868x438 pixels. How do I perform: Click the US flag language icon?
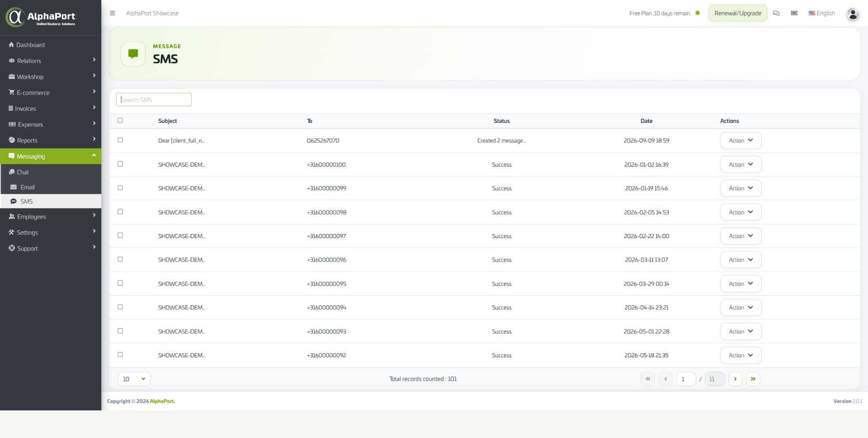click(x=812, y=13)
